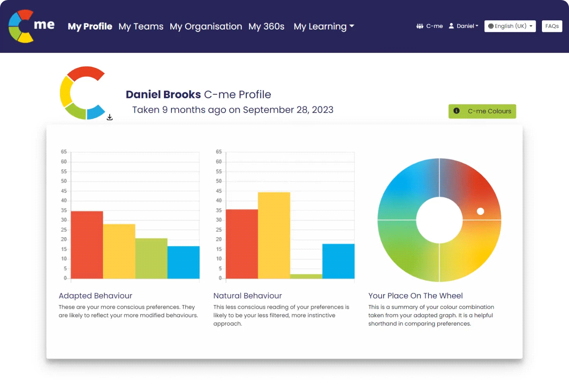Click Daniel Brooks' colour wheel avatar

(x=83, y=93)
